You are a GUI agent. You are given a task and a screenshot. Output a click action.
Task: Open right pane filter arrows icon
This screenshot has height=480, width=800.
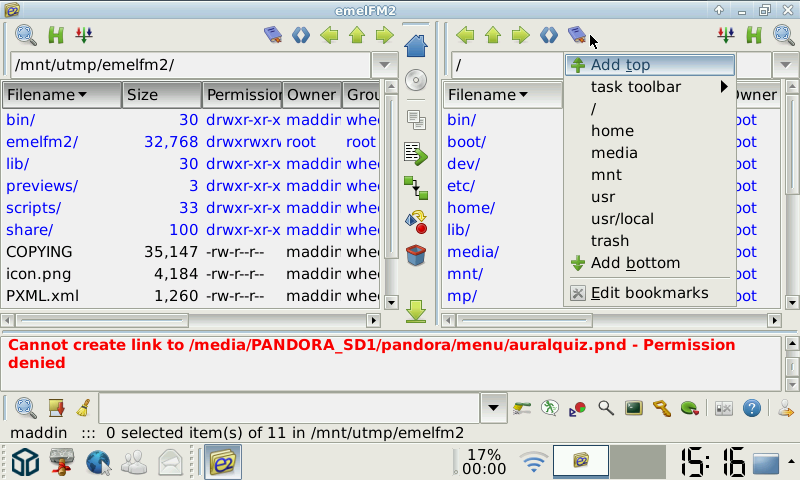point(726,35)
